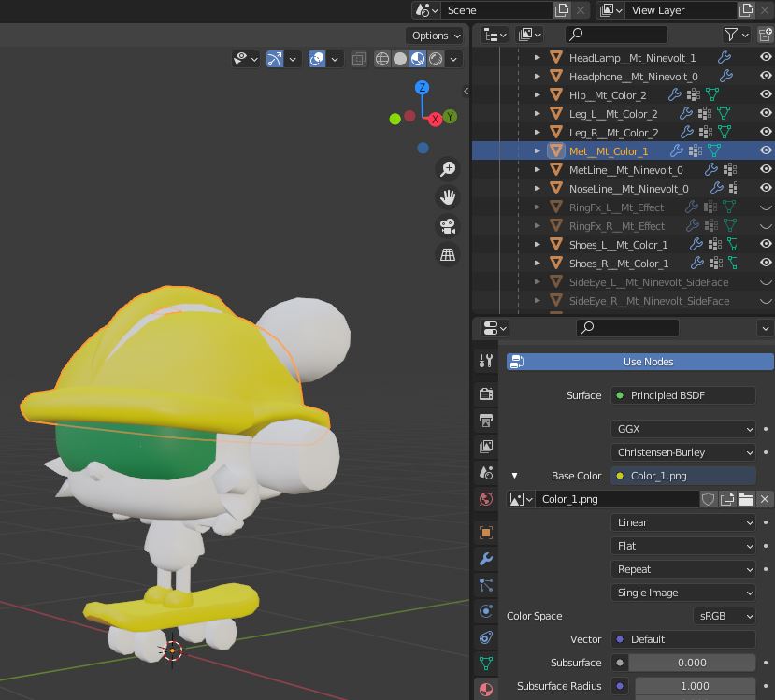Open the GGX distribution dropdown

coord(683,429)
